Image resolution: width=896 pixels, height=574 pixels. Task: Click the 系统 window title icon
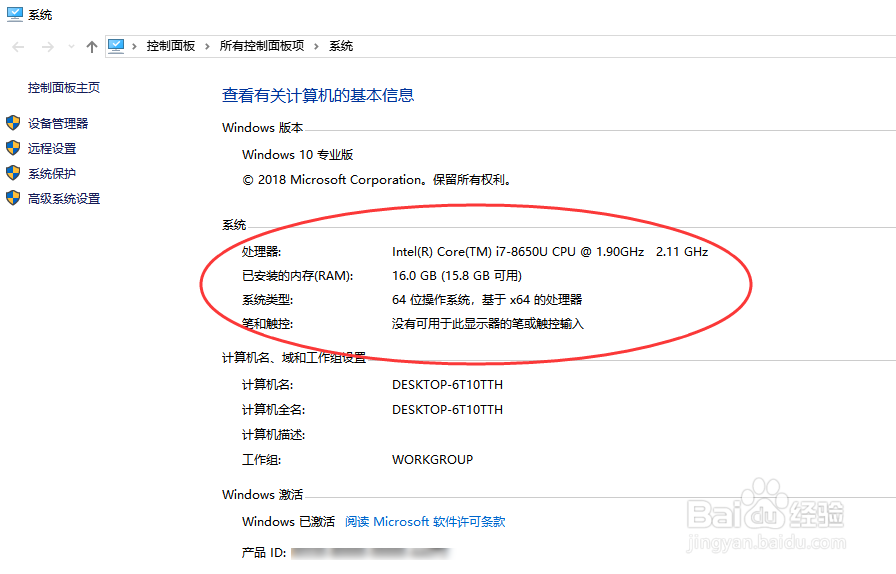pyautogui.click(x=15, y=14)
